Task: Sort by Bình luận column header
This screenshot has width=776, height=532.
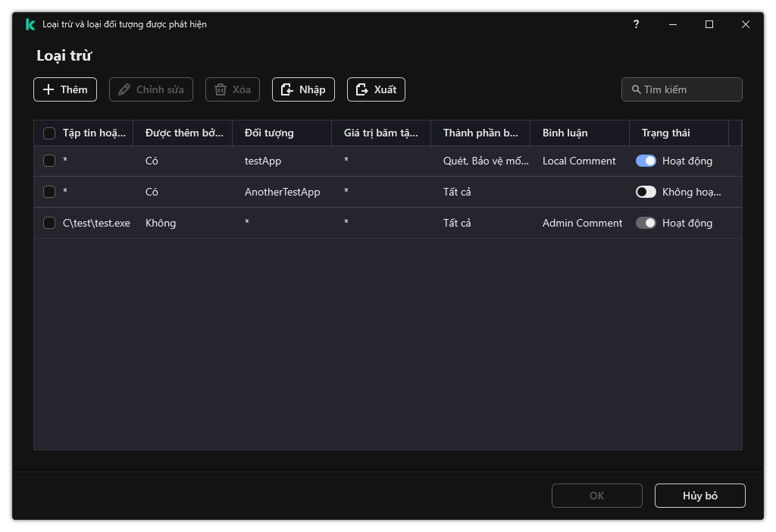Action: tap(565, 133)
